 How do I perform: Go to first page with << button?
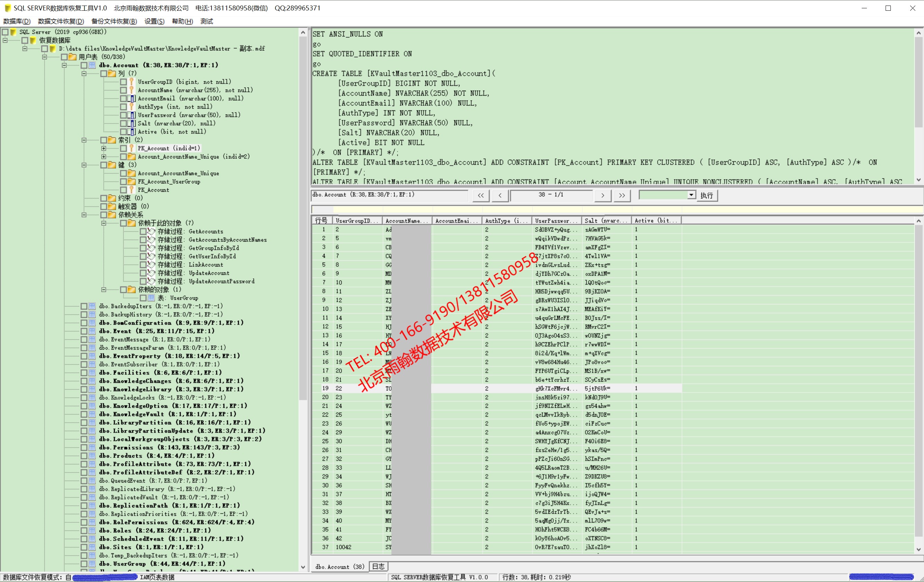(481, 195)
